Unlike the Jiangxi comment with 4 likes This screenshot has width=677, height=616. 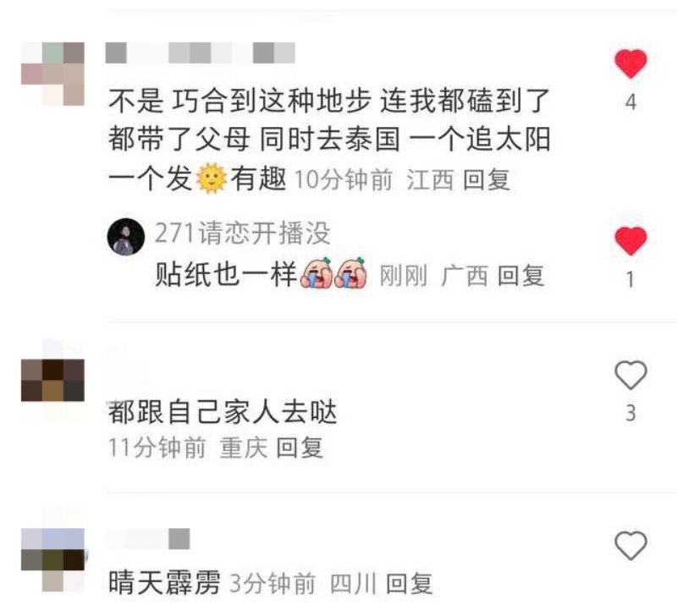click(x=630, y=64)
